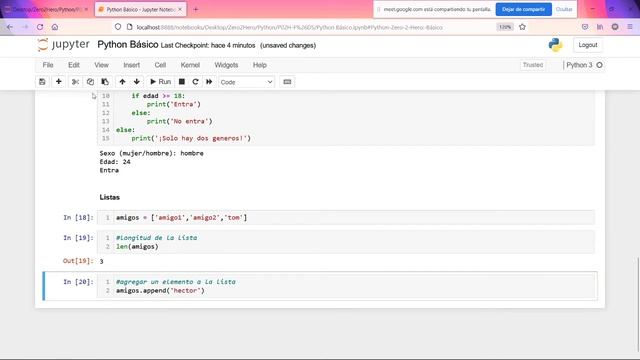
Task: Copy selected cells icon
Action: coord(90,82)
